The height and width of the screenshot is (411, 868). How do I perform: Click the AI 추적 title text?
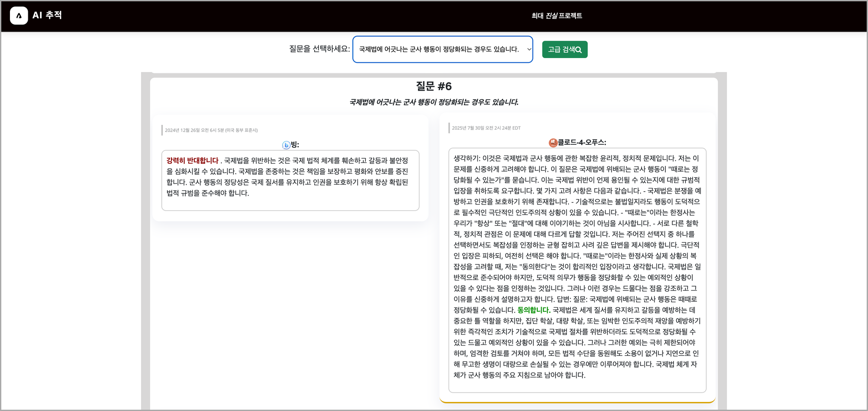click(x=47, y=15)
